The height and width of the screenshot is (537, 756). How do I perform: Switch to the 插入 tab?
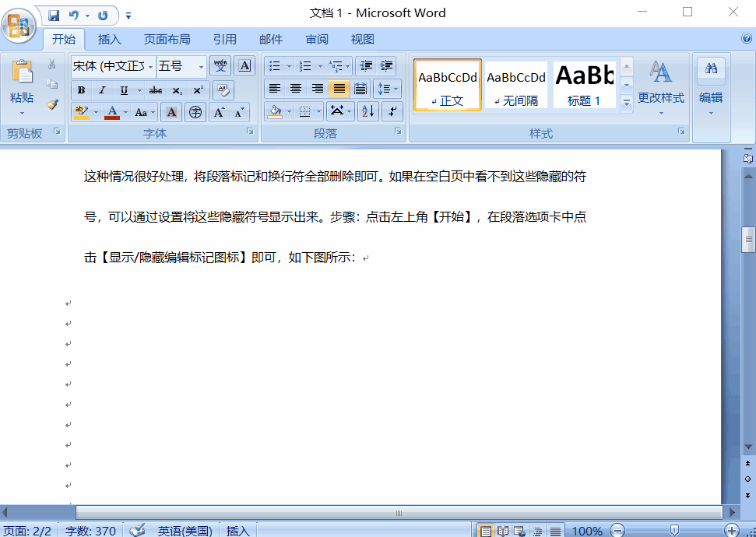click(110, 40)
